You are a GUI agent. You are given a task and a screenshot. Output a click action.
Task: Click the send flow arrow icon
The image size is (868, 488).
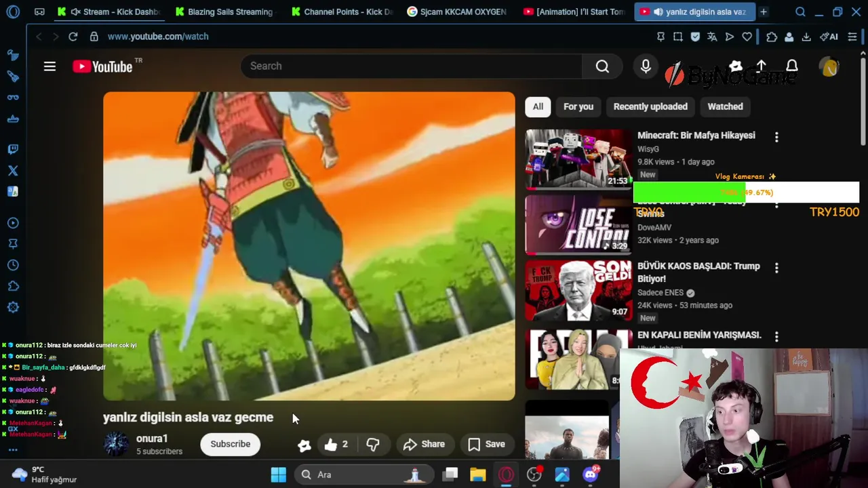point(730,37)
